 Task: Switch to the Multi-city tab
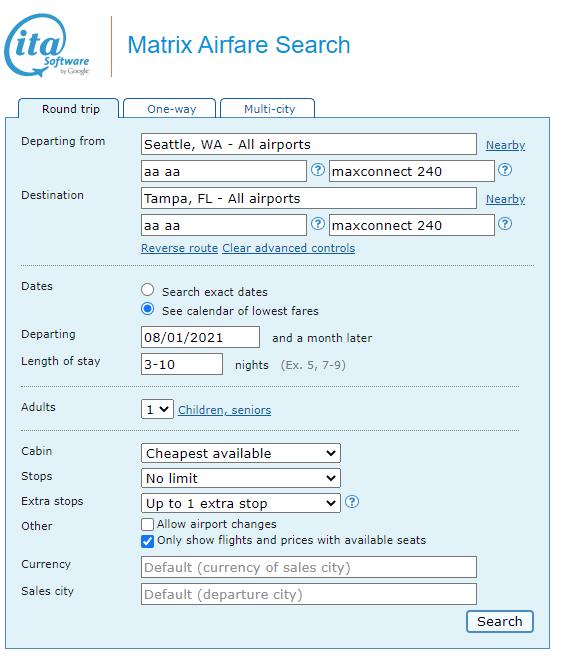(268, 108)
